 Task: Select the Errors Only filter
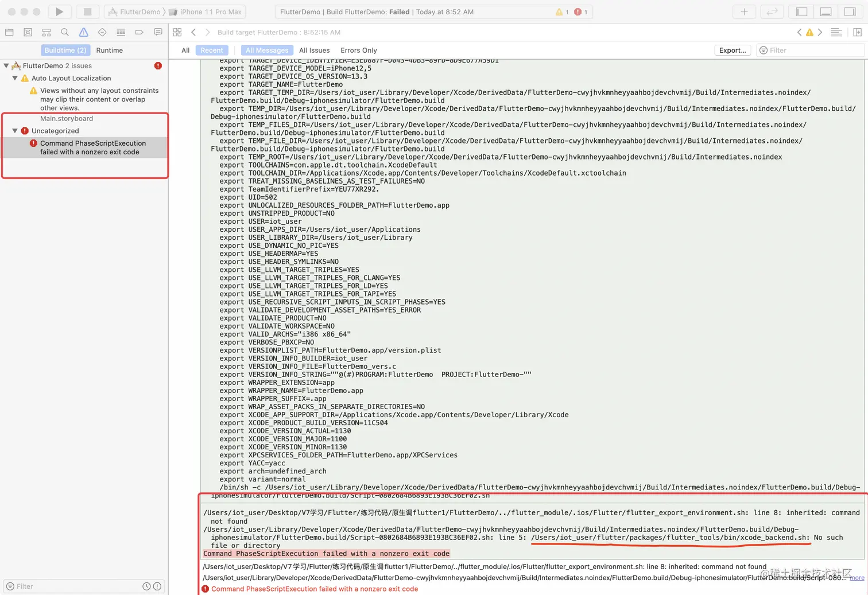pyautogui.click(x=359, y=50)
